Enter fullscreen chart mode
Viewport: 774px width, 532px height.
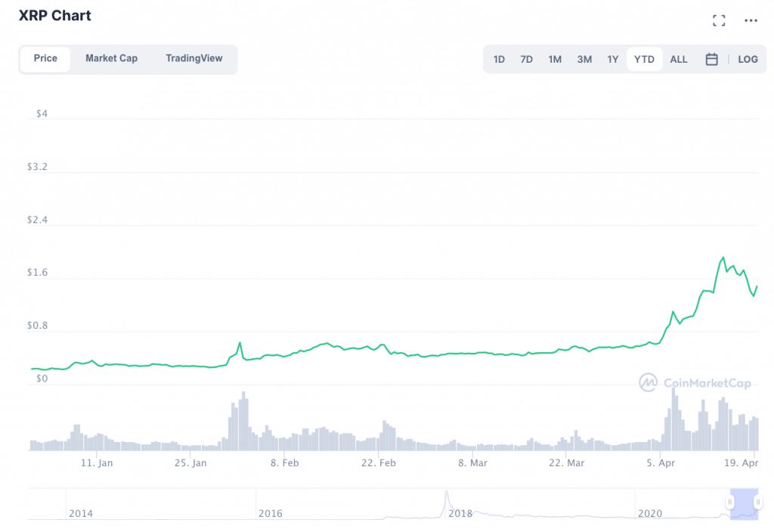pos(719,20)
